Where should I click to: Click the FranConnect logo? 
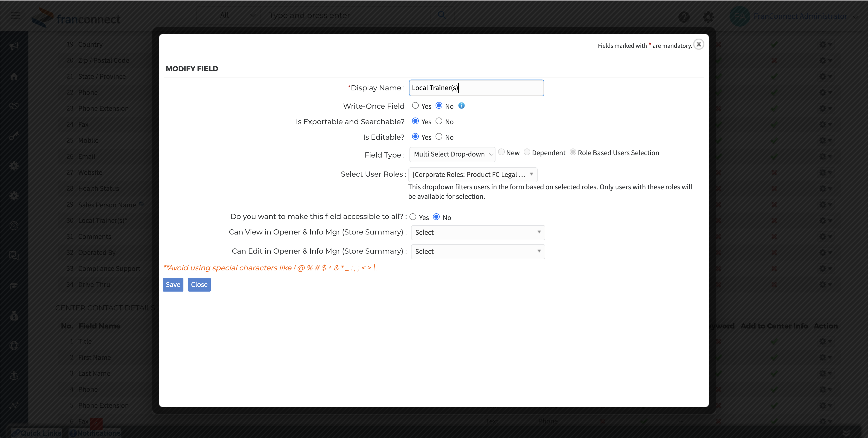click(x=76, y=18)
